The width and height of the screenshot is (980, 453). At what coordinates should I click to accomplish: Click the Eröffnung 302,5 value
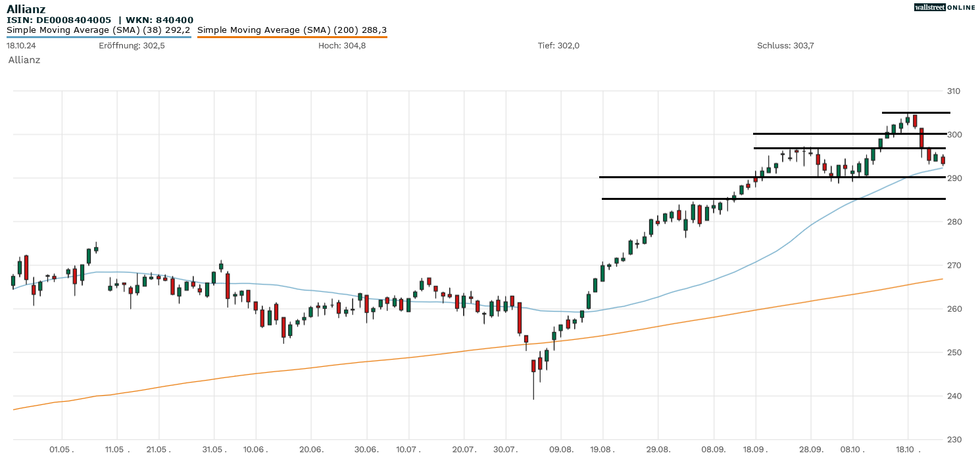pos(132,45)
